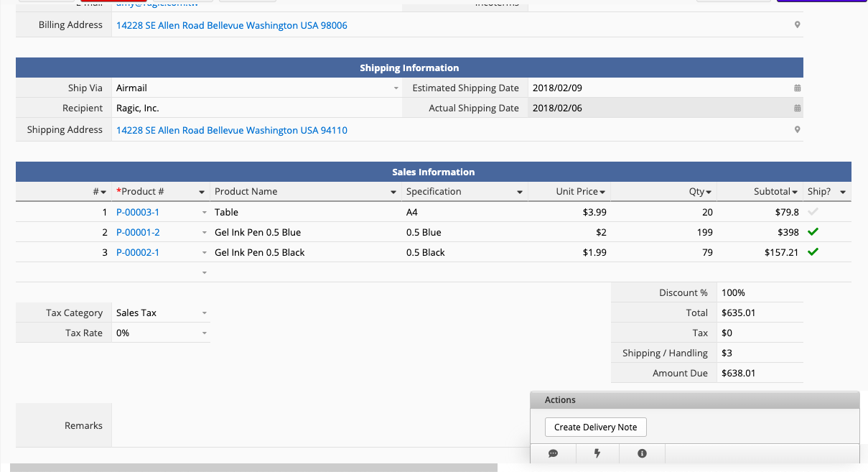Toggle Ship? check for Gel Ink Pen 0.5 Black
The width and height of the screenshot is (868, 472).
tap(813, 252)
